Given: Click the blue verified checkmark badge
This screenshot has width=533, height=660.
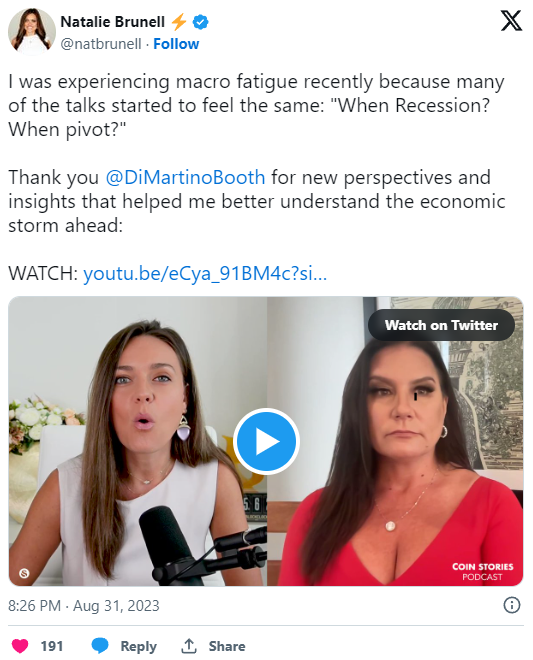Looking at the screenshot, I should (x=200, y=22).
